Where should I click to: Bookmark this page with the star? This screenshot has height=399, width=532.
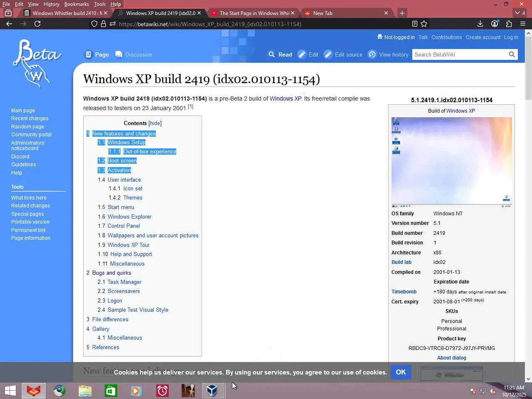point(424,24)
